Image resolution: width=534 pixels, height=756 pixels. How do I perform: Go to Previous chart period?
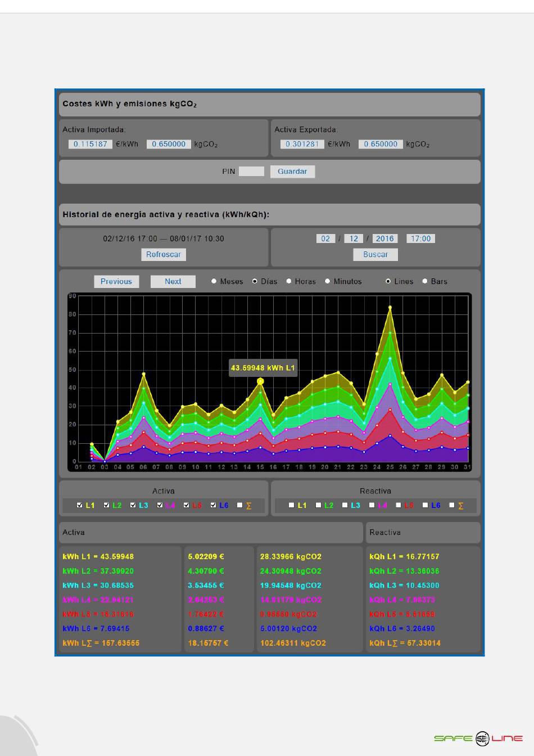coord(116,281)
